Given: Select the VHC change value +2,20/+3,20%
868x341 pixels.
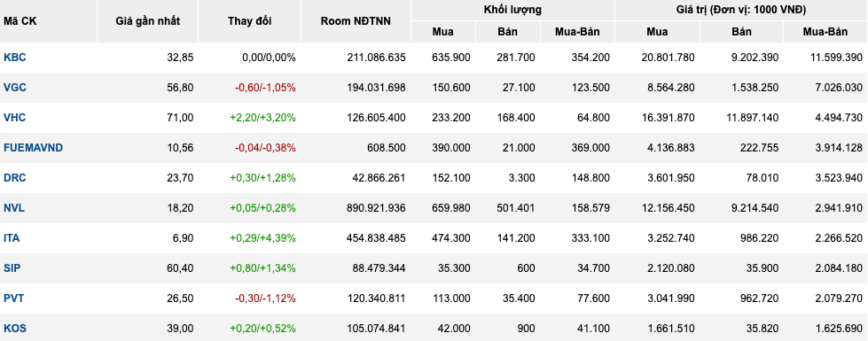Looking at the screenshot, I should 262,118.
